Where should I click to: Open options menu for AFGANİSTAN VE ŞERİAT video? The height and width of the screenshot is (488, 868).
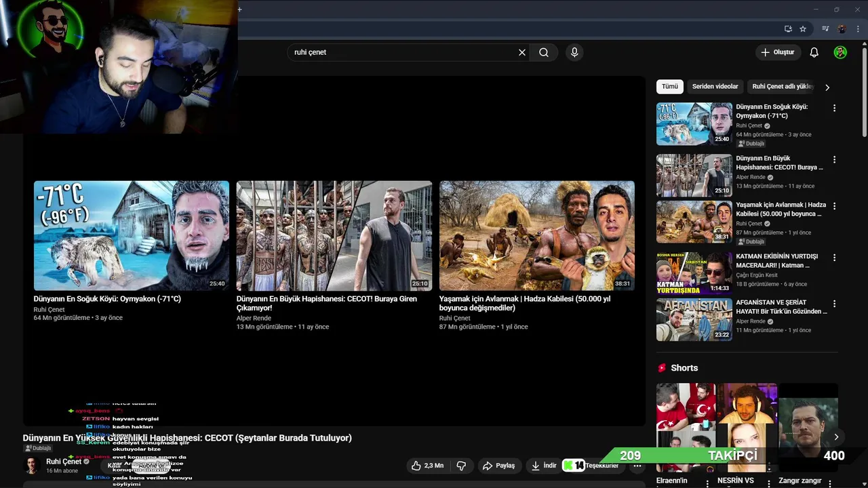(x=834, y=304)
